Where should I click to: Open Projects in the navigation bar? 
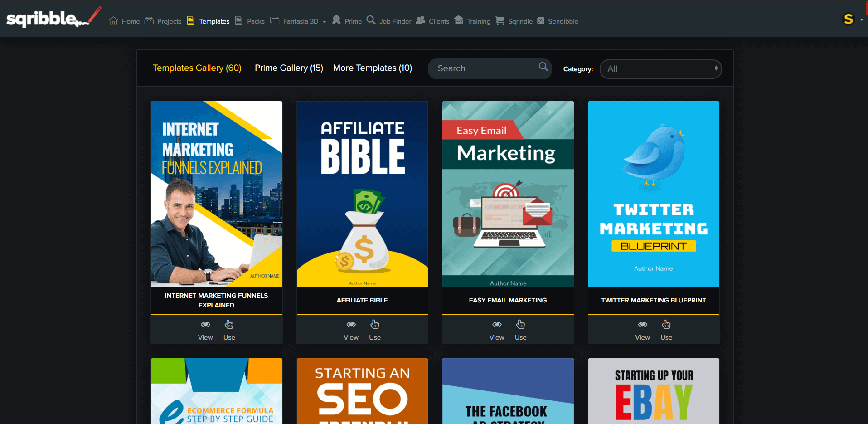click(169, 21)
